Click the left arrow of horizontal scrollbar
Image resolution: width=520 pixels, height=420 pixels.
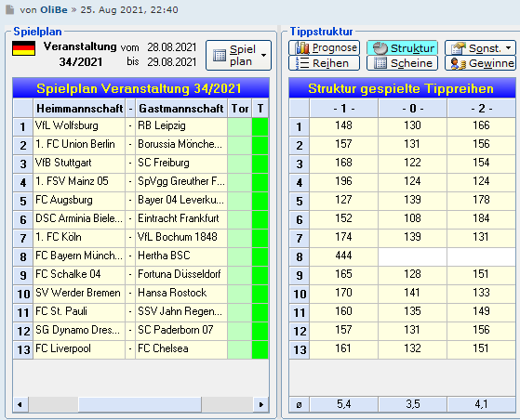[20, 404]
